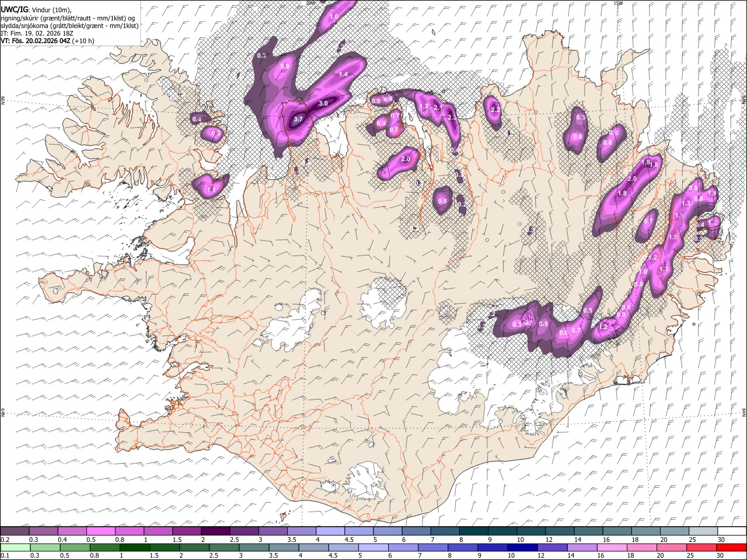Click the 20W longitude label
The height and width of the screenshot is (560, 747).
tap(310, 3)
